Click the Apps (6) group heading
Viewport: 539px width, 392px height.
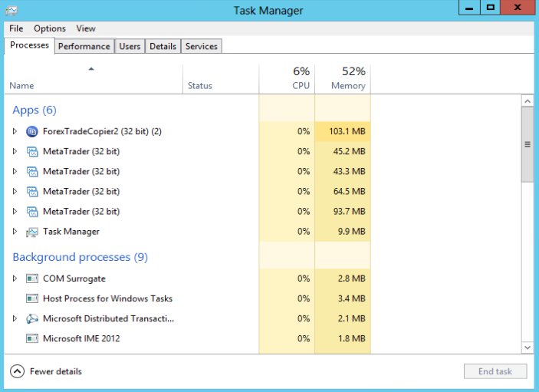[x=35, y=110]
